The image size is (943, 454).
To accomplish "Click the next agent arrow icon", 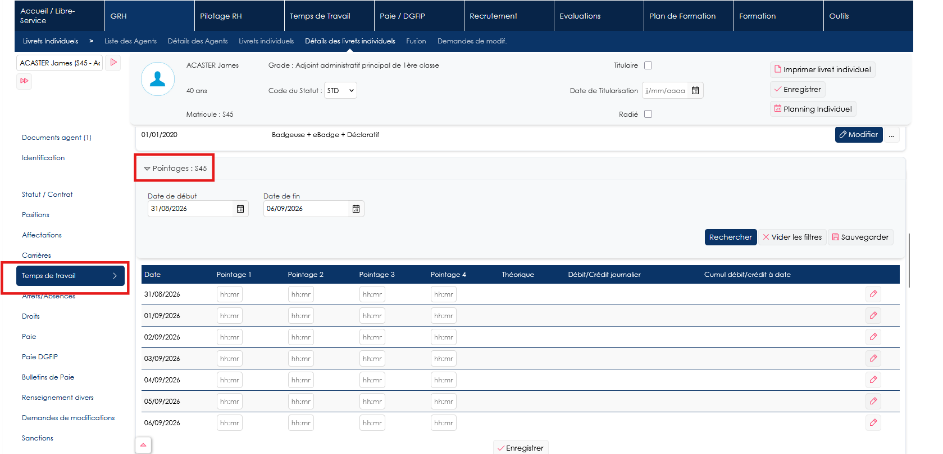I will (114, 63).
